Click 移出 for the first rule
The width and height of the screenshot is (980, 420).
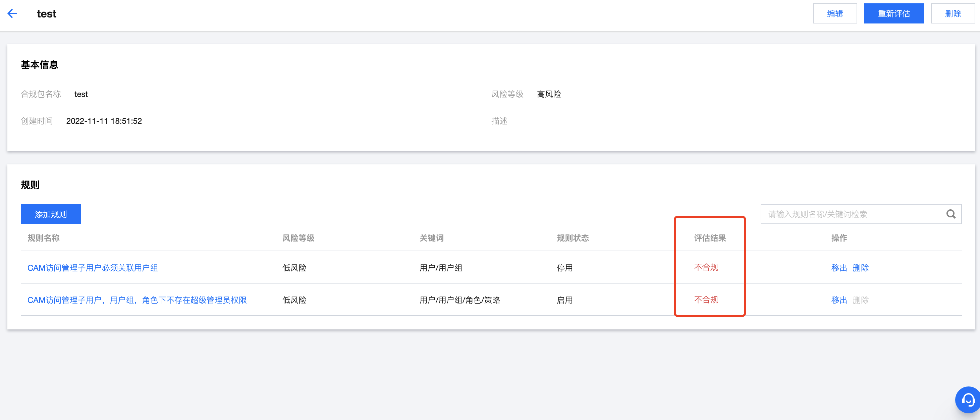(x=839, y=268)
